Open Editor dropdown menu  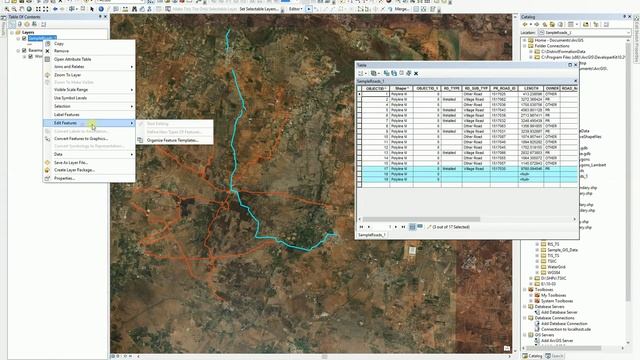(296, 9)
